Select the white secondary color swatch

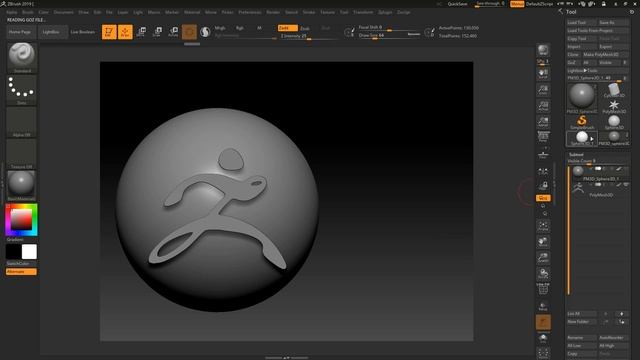pos(29,252)
